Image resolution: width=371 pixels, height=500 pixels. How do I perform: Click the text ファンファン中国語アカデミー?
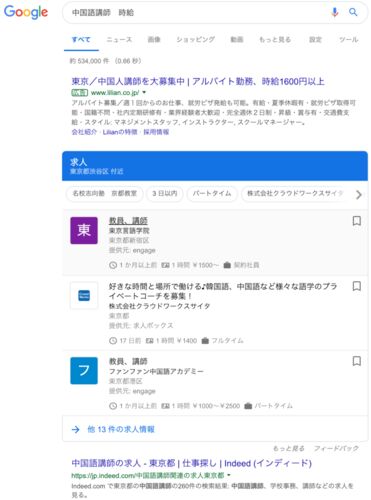click(x=156, y=371)
